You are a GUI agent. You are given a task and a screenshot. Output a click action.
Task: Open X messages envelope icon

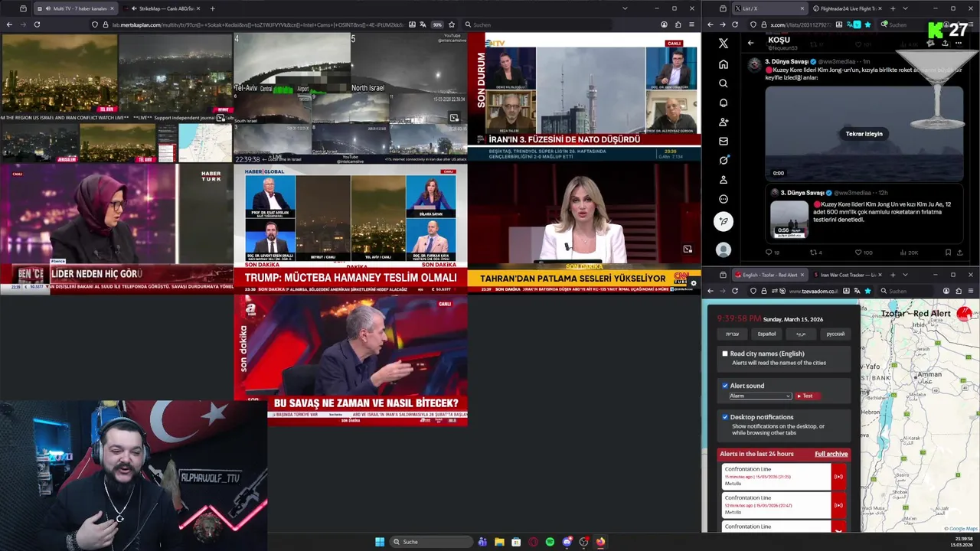[x=723, y=141]
